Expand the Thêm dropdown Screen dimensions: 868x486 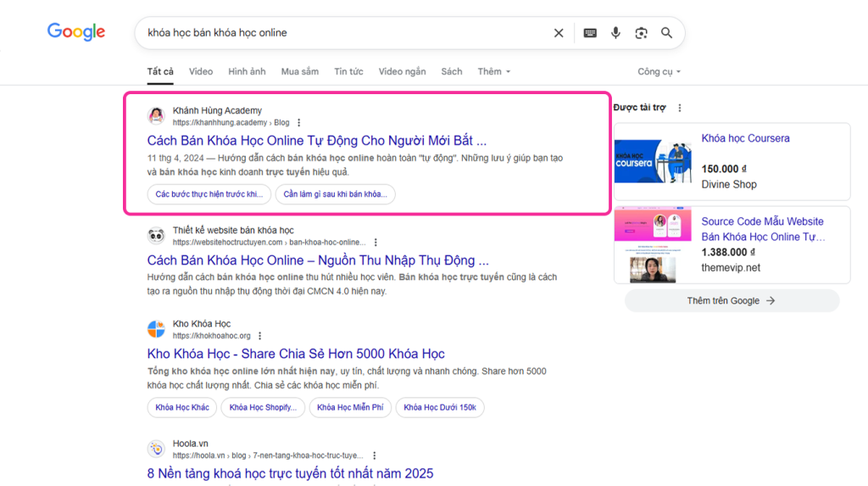click(x=494, y=71)
